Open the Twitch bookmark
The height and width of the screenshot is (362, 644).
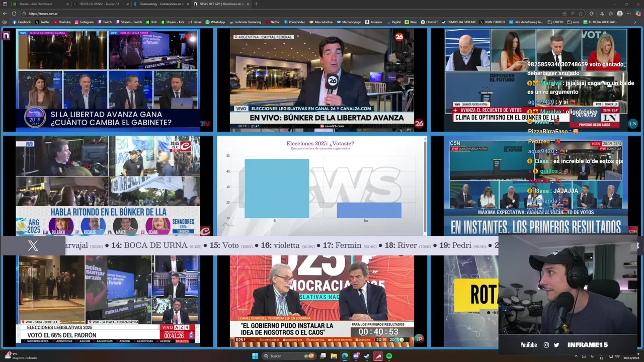(x=105, y=22)
